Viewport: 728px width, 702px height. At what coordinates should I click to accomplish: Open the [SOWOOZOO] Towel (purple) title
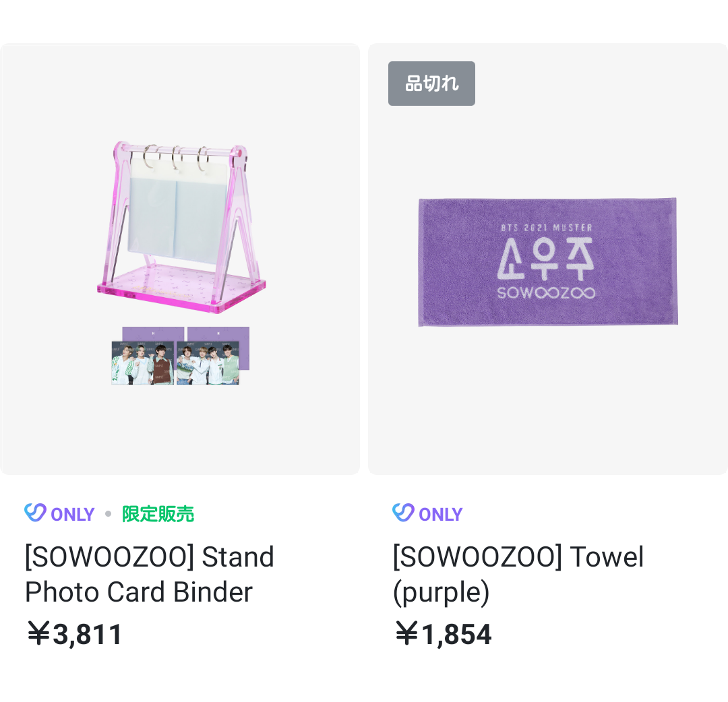pos(518,574)
